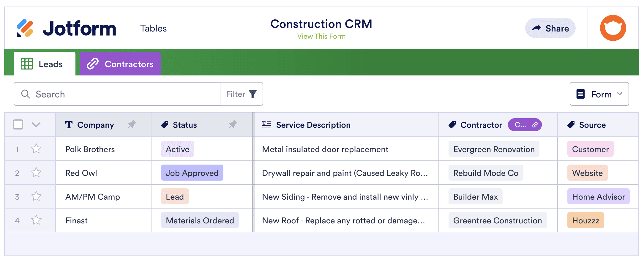Click the Jotform logo icon
The image size is (644, 262).
[25, 28]
